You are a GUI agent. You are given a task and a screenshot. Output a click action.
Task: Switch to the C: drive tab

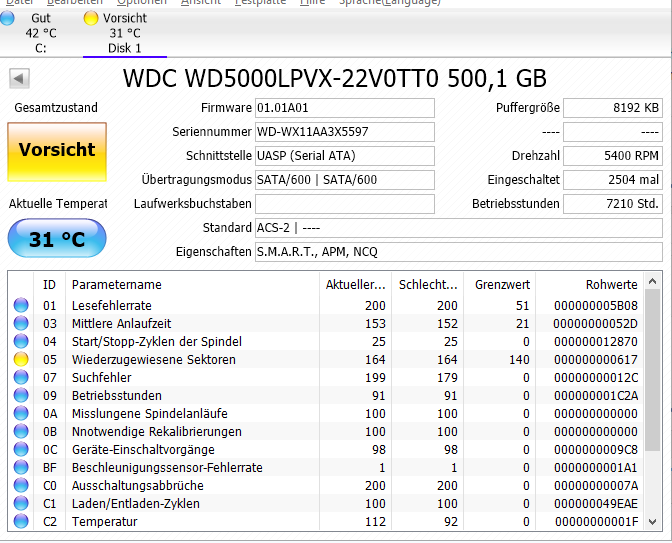pyautogui.click(x=41, y=33)
